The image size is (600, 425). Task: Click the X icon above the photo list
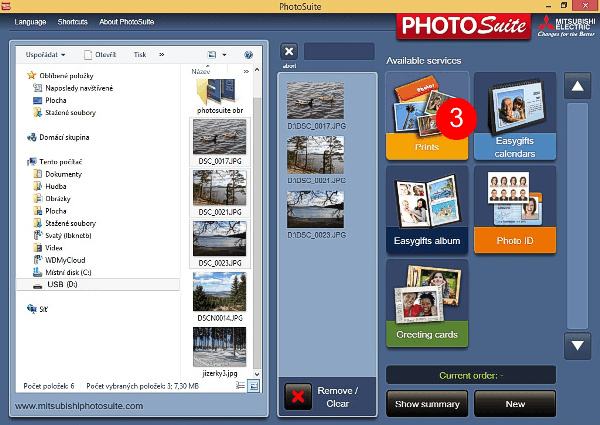pyautogui.click(x=288, y=52)
